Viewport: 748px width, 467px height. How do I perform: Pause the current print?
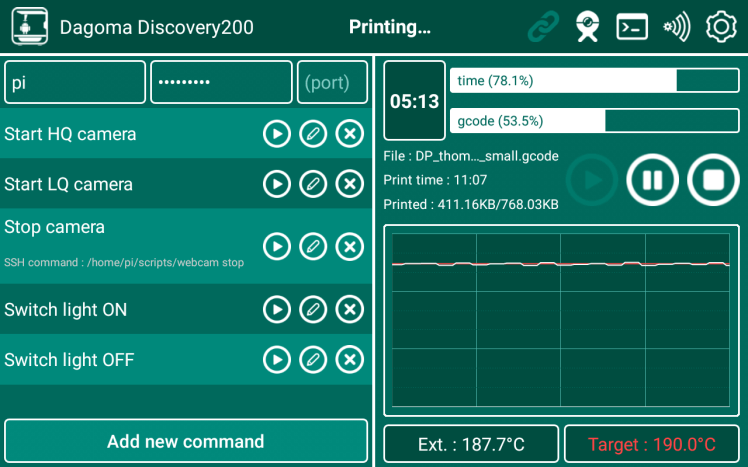(652, 180)
